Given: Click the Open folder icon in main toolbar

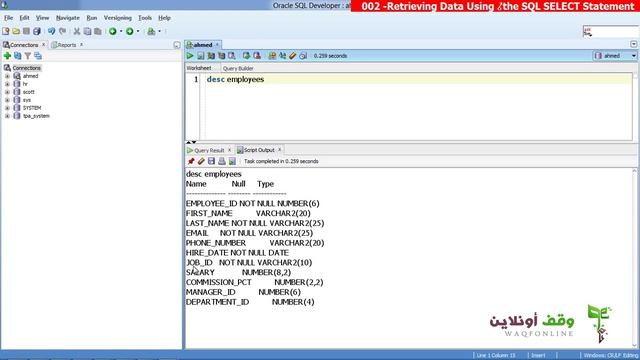Looking at the screenshot, I should click(16, 31).
